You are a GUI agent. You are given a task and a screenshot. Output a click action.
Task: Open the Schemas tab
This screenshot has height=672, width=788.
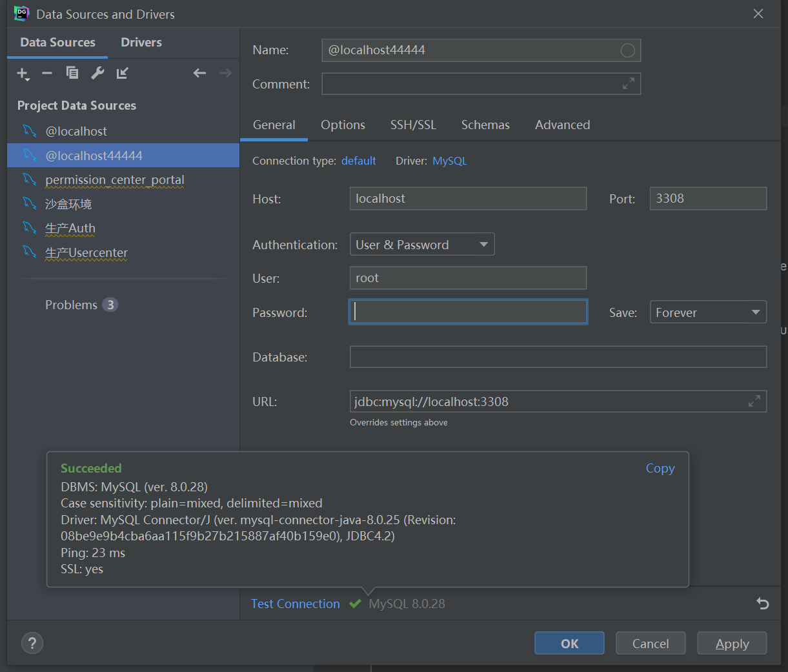pos(485,125)
